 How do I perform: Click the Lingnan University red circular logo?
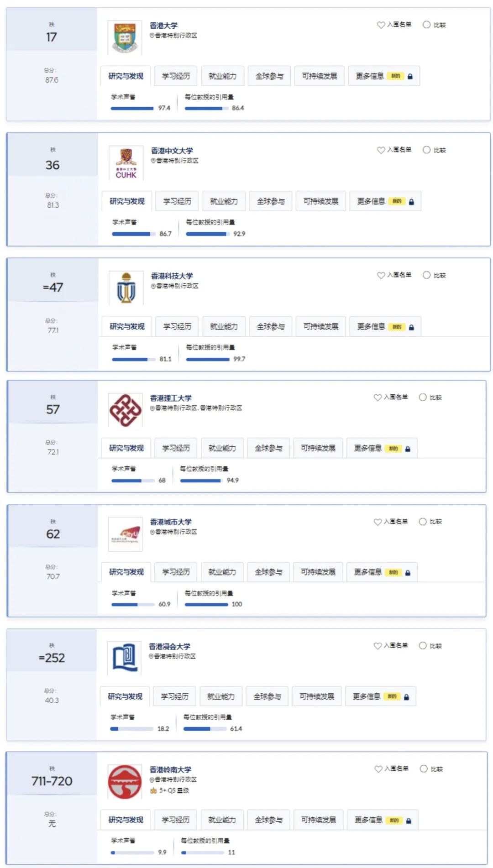[x=125, y=782]
